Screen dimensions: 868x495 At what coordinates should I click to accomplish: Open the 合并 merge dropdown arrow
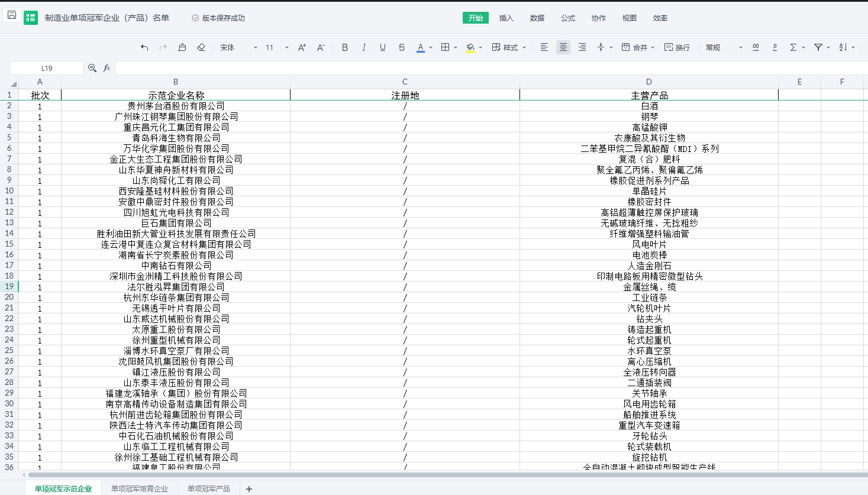point(653,47)
